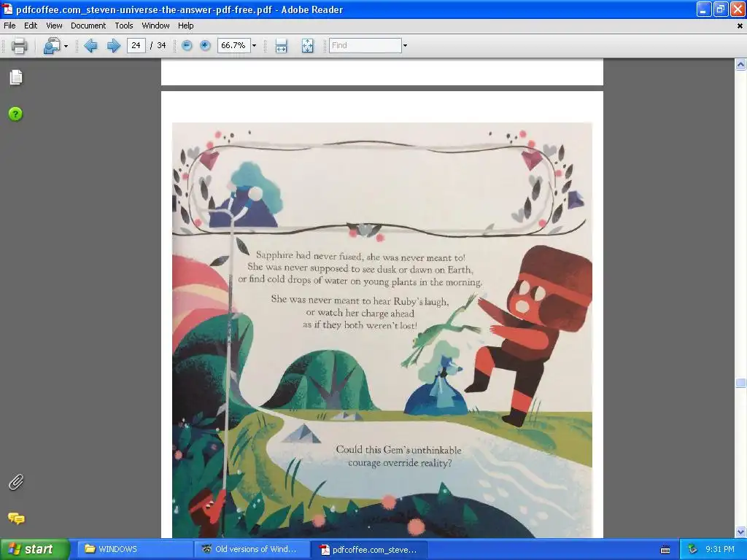Click the network tray icon near the clock
The width and height of the screenshot is (747, 560).
click(692, 549)
